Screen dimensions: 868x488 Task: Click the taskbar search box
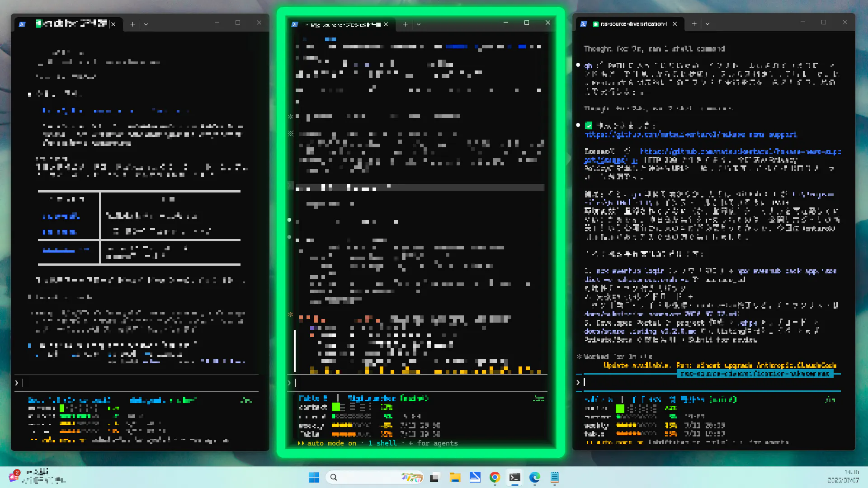coord(375,477)
